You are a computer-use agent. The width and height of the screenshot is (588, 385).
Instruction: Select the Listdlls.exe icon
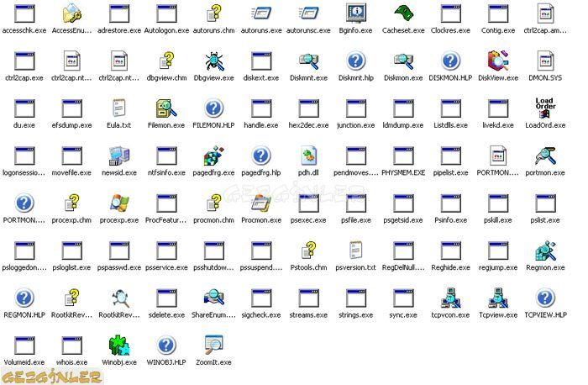pyautogui.click(x=450, y=108)
